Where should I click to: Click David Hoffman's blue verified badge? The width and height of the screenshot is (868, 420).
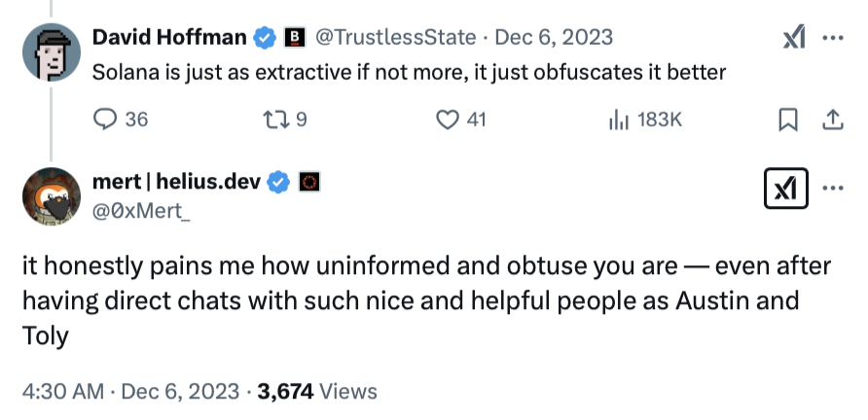[263, 38]
